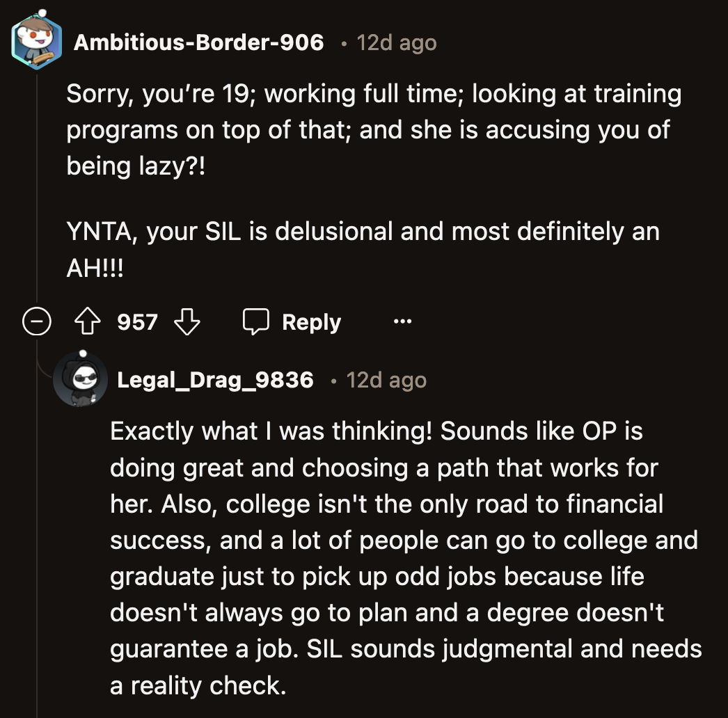Viewport: 728px width, 718px height.
Task: Downvote the Ambitious-Border-906 comment
Action: (x=187, y=322)
